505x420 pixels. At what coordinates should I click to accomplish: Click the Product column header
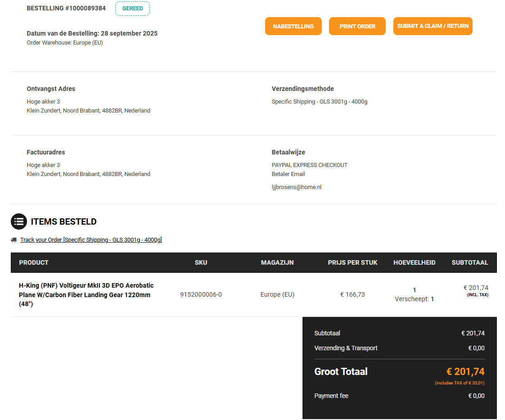[34, 262]
